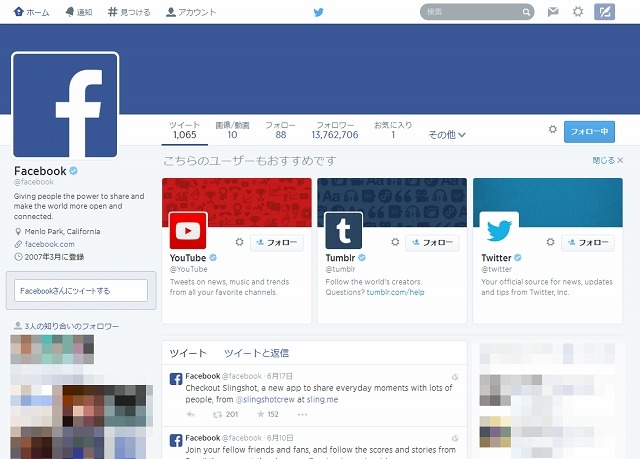The height and width of the screenshot is (459, 640).
Task: Open the @slingshotcrew mention
Action: point(265,399)
